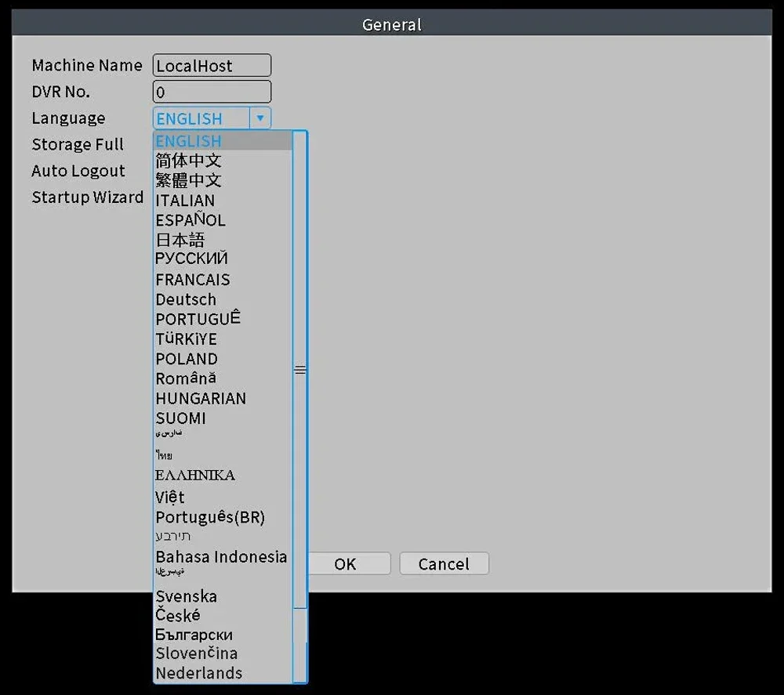This screenshot has width=784, height=695.
Task: Select TÜRKİYE language option
Action: [187, 338]
